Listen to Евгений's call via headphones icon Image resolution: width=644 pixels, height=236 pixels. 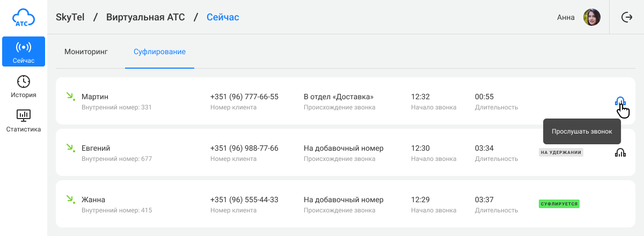pyautogui.click(x=620, y=153)
